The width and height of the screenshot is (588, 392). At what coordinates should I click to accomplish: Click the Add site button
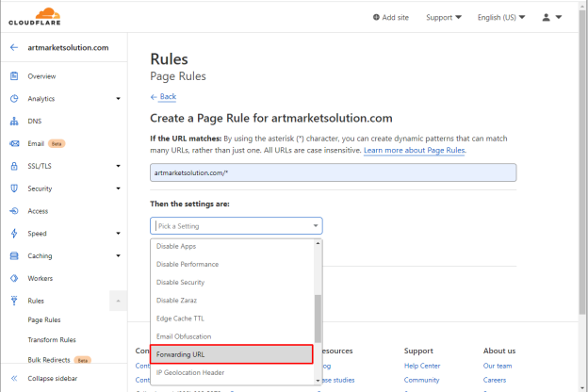click(x=391, y=18)
